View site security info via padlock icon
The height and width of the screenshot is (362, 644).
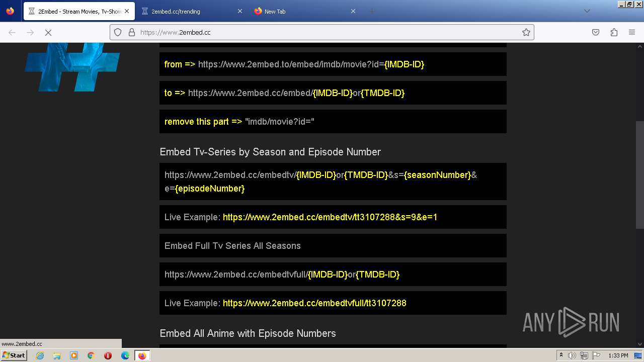point(132,32)
